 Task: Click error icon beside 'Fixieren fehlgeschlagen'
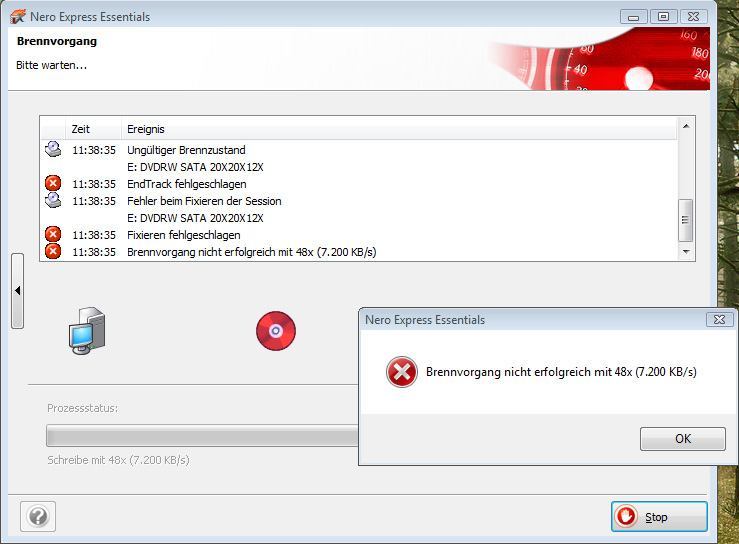click(x=53, y=234)
